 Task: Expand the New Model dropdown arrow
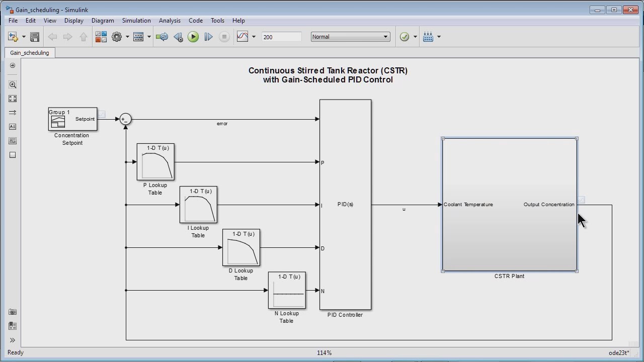(x=24, y=37)
